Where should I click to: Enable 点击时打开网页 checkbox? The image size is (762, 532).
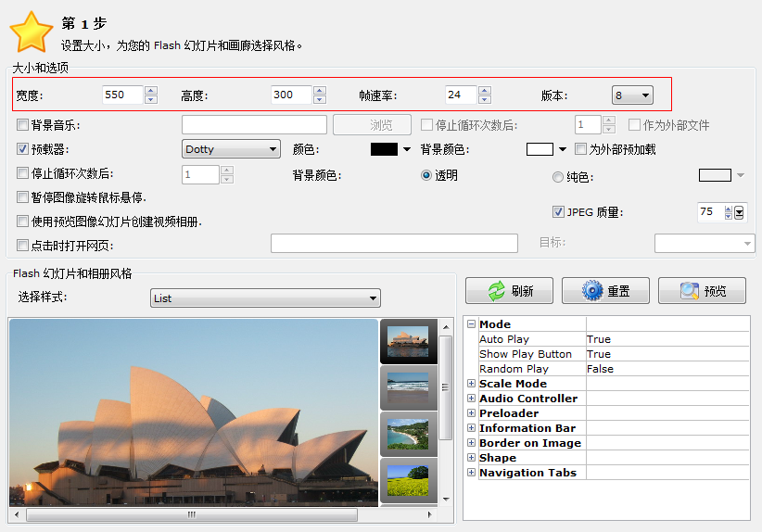pyautogui.click(x=22, y=245)
